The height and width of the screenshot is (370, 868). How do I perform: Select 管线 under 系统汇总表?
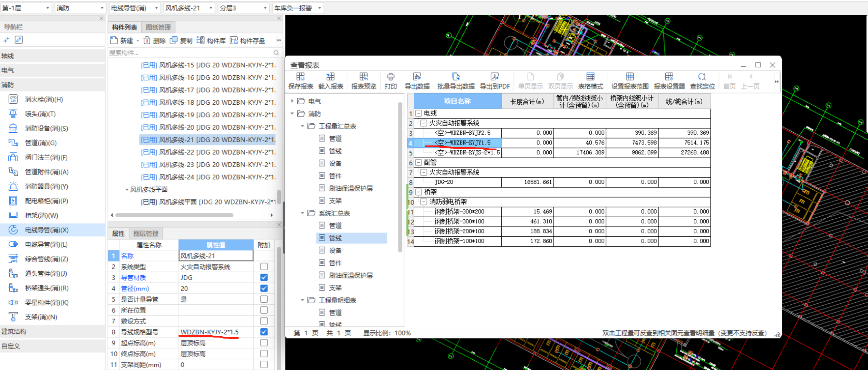point(351,238)
